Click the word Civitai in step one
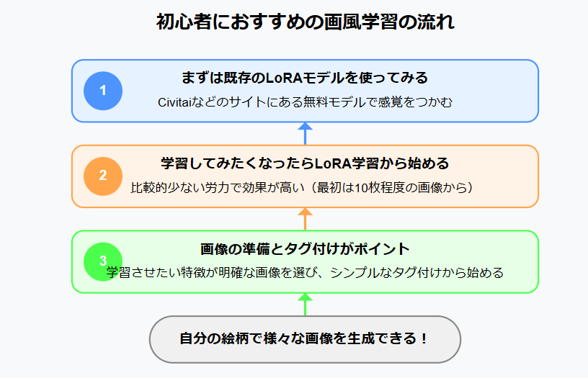Screen dimensions: 588x378 click(175, 102)
